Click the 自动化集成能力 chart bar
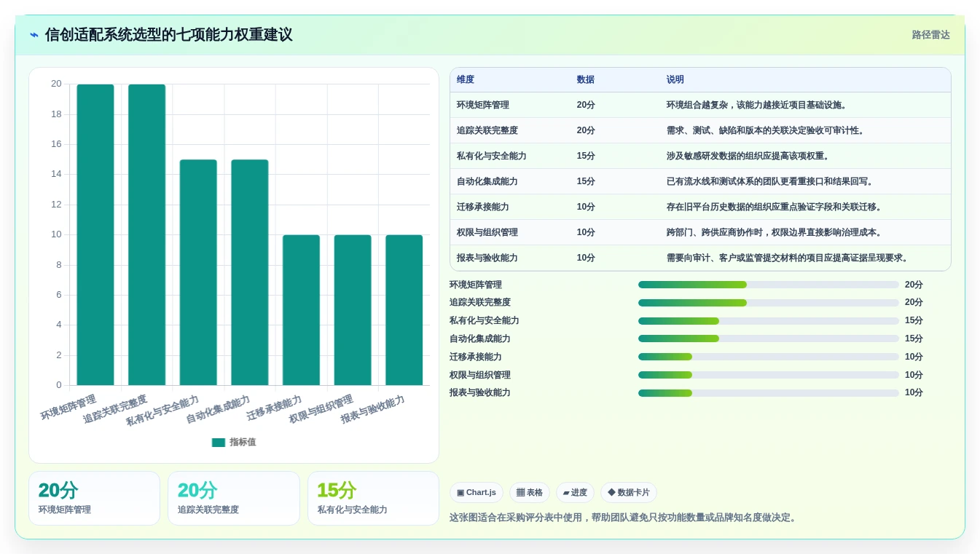 click(250, 272)
